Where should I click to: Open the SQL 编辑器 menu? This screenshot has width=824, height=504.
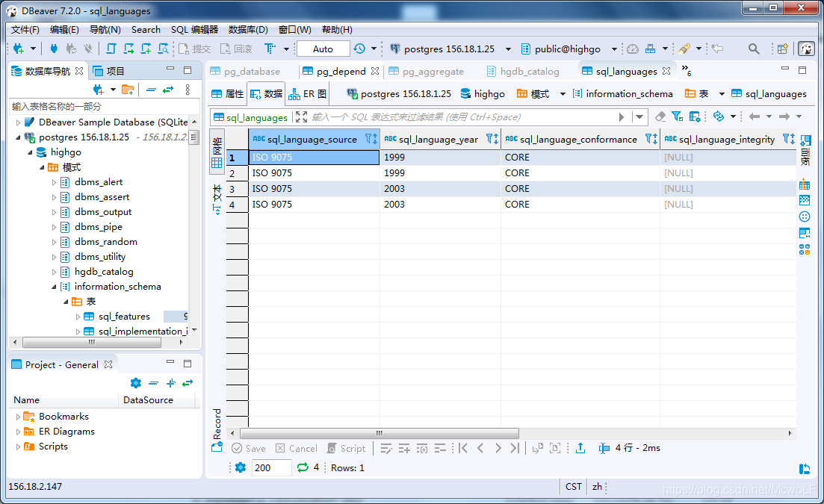194,29
